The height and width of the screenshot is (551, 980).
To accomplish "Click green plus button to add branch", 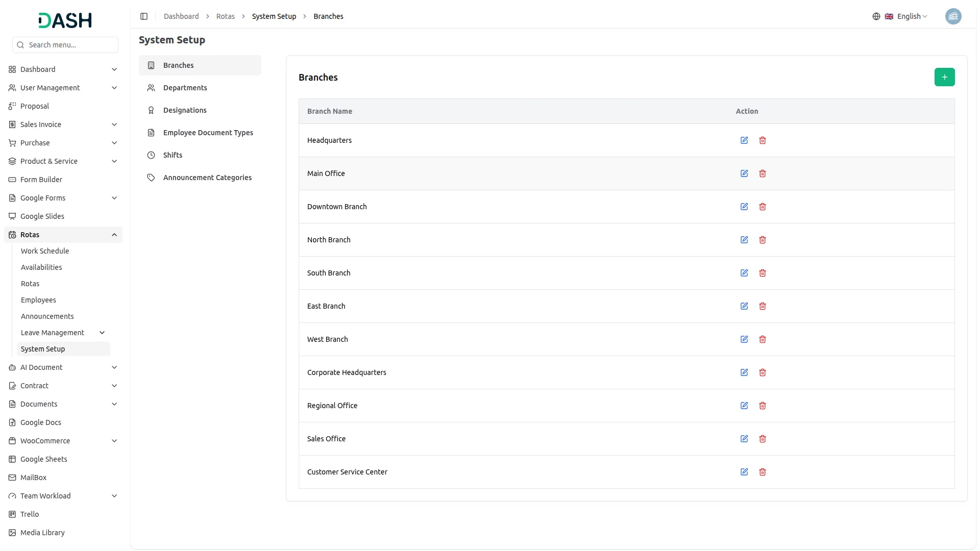I will (x=944, y=77).
